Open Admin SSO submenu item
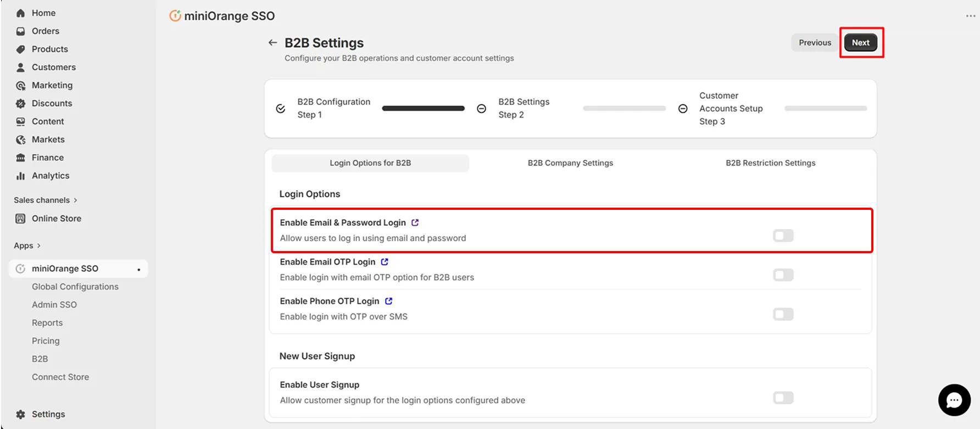 [x=54, y=305]
